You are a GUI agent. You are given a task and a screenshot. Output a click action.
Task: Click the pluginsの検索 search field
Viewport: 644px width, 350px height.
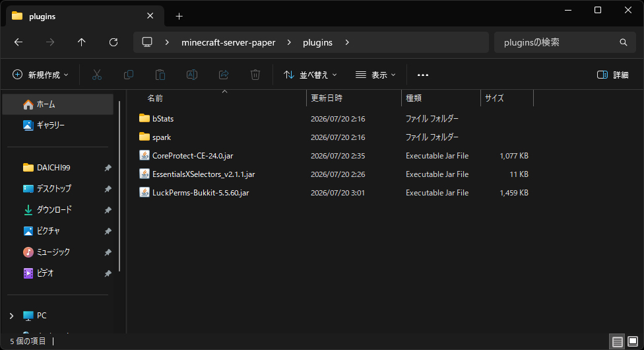[x=565, y=42]
